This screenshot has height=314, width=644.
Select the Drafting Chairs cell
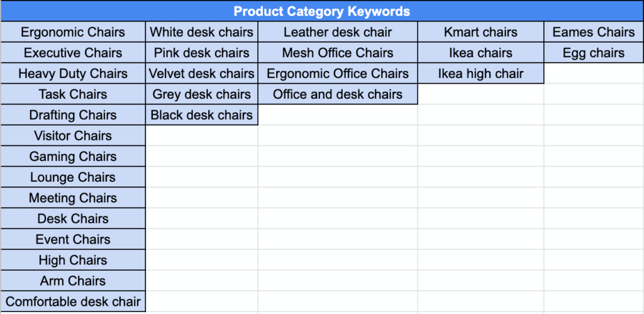(x=73, y=115)
